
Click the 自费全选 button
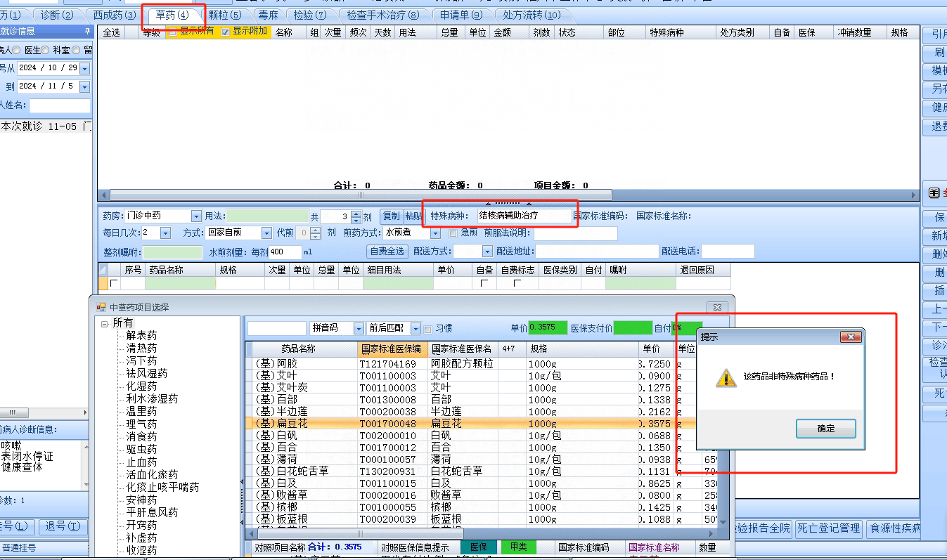click(387, 251)
